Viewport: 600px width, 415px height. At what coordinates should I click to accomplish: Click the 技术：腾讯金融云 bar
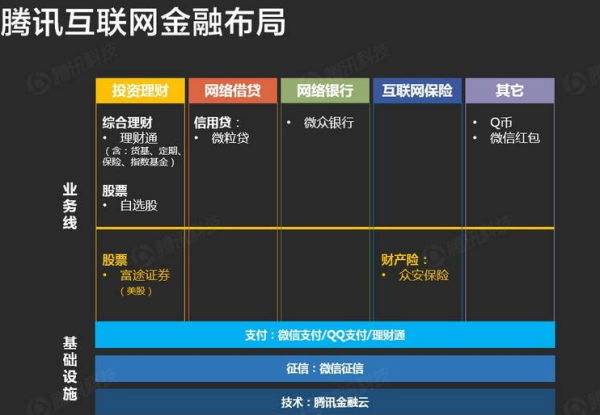[324, 402]
